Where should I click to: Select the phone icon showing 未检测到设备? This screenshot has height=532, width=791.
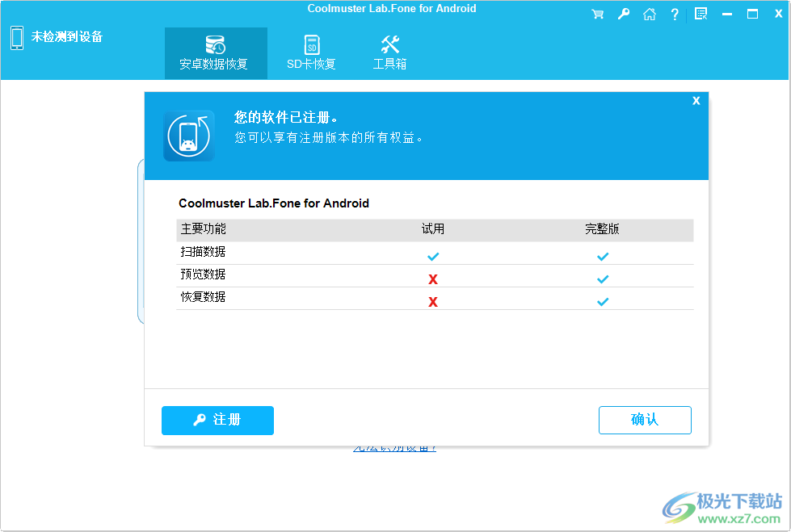(17, 37)
